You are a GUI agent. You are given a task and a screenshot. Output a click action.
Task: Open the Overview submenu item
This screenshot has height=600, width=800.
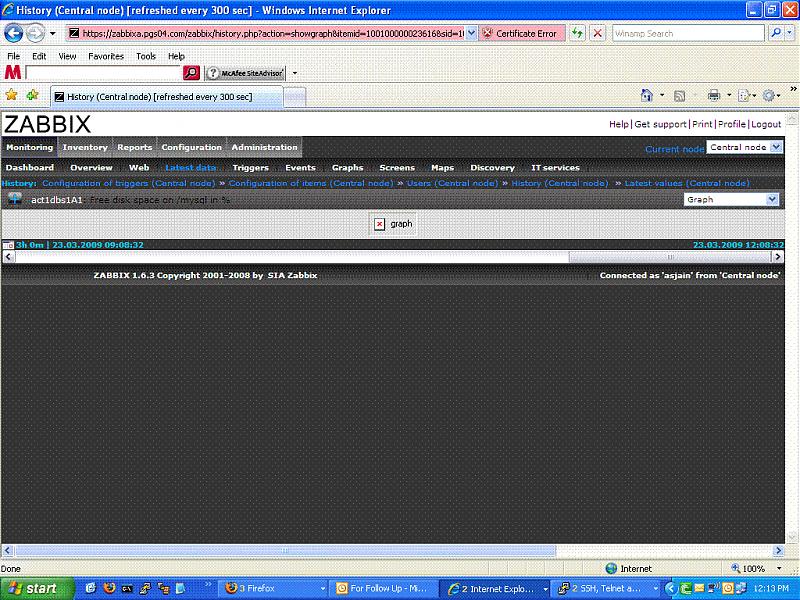(x=91, y=167)
